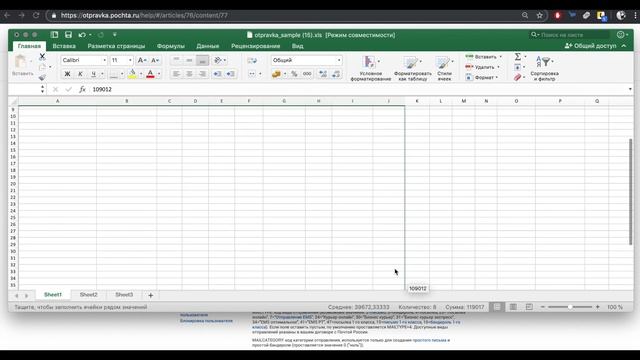Decrease decimal places icon

click(336, 74)
